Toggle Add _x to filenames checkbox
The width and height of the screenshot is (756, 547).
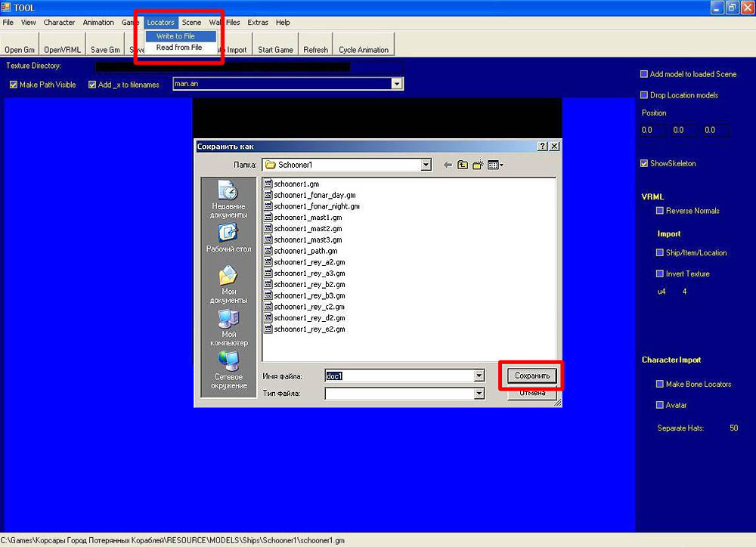coord(92,85)
